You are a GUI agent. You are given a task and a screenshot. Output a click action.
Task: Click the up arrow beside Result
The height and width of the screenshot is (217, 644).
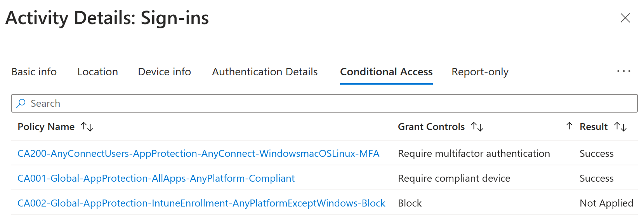[x=569, y=126]
